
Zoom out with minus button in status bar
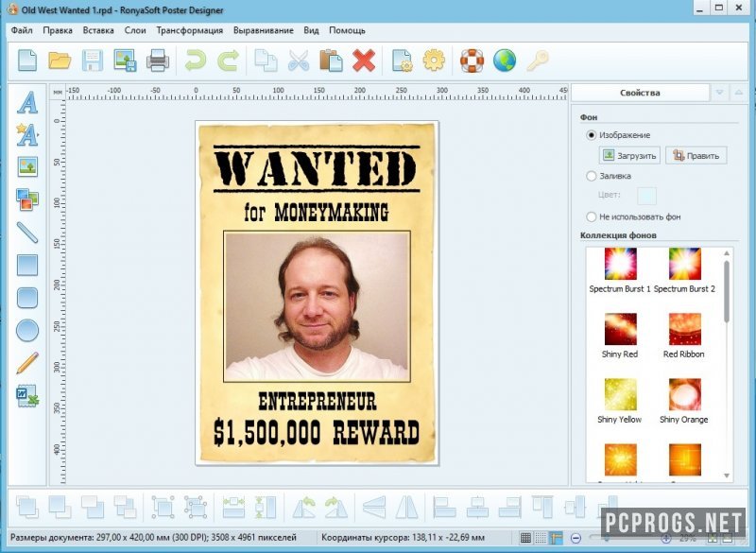(576, 538)
